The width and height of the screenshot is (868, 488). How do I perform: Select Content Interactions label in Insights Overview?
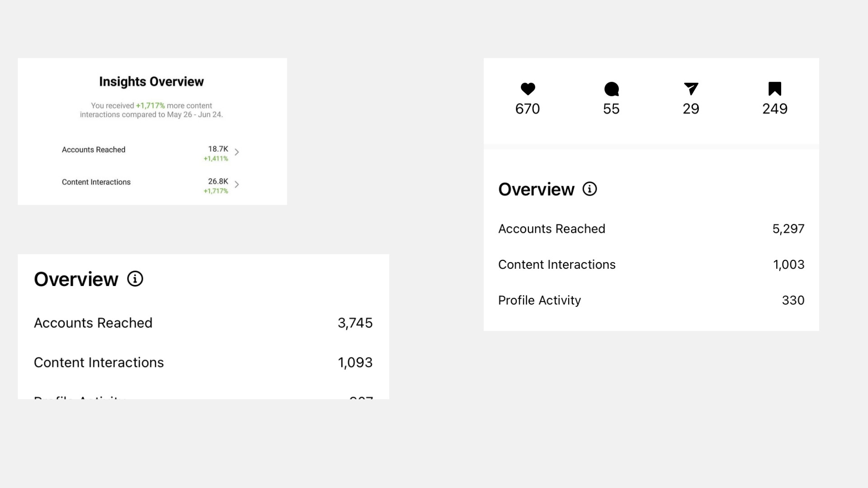point(96,182)
